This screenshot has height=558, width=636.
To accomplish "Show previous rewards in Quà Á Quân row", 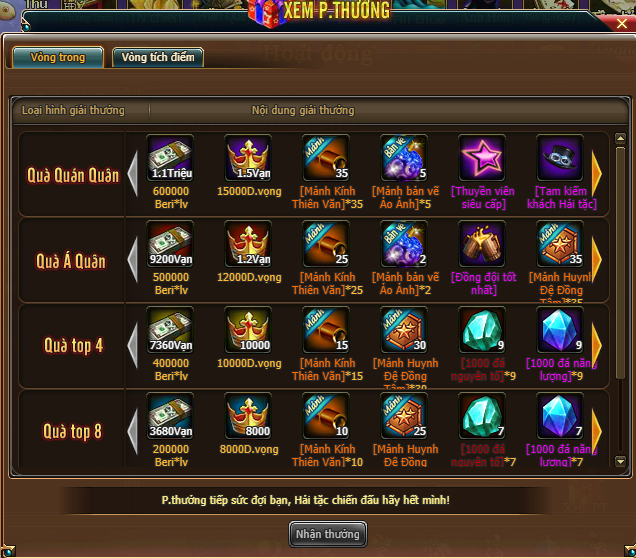I will click(x=133, y=260).
